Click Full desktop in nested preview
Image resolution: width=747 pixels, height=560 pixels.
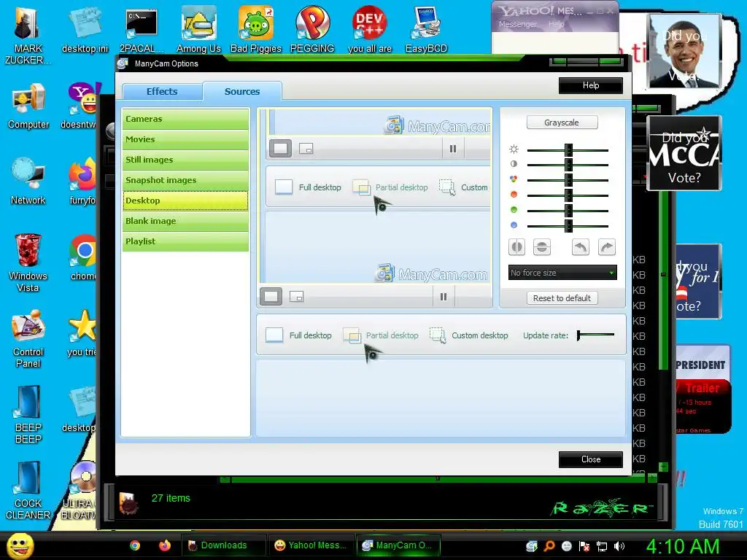309,187
